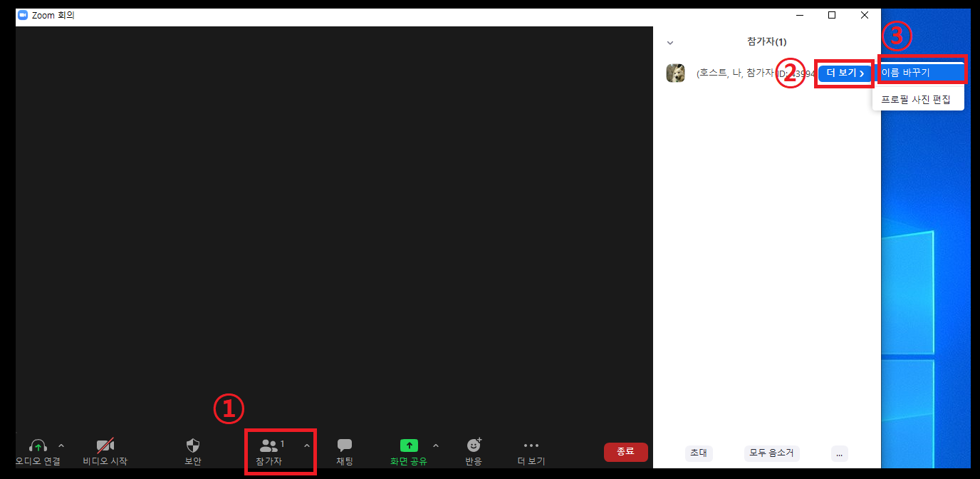The image size is (980, 479).
Task: Start video with the camera icon
Action: click(105, 446)
